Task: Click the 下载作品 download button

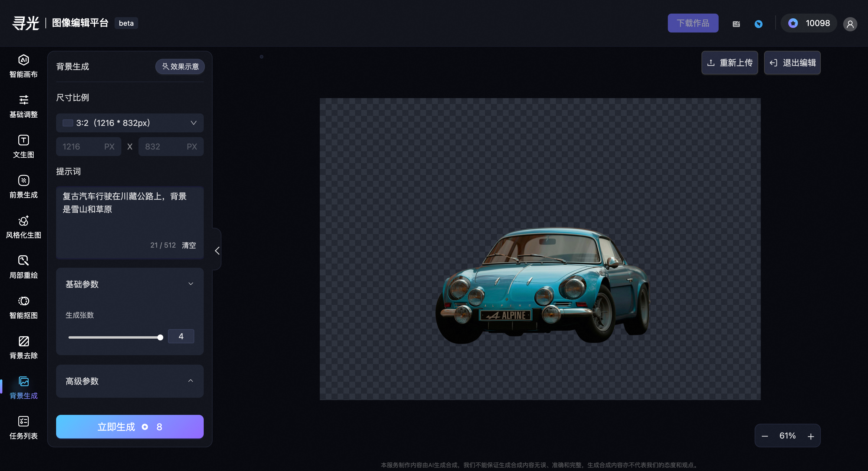Action: (693, 23)
